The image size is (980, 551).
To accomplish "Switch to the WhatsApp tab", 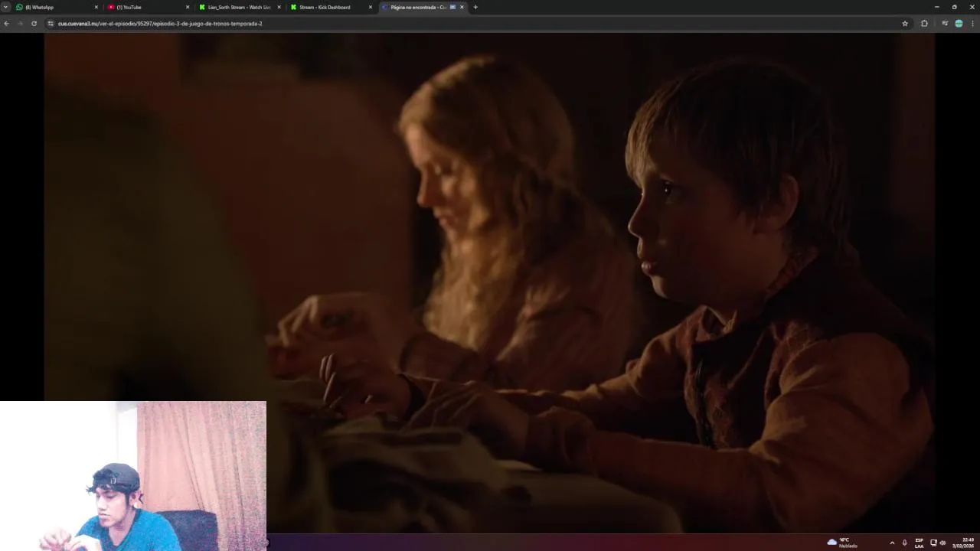I will [57, 7].
